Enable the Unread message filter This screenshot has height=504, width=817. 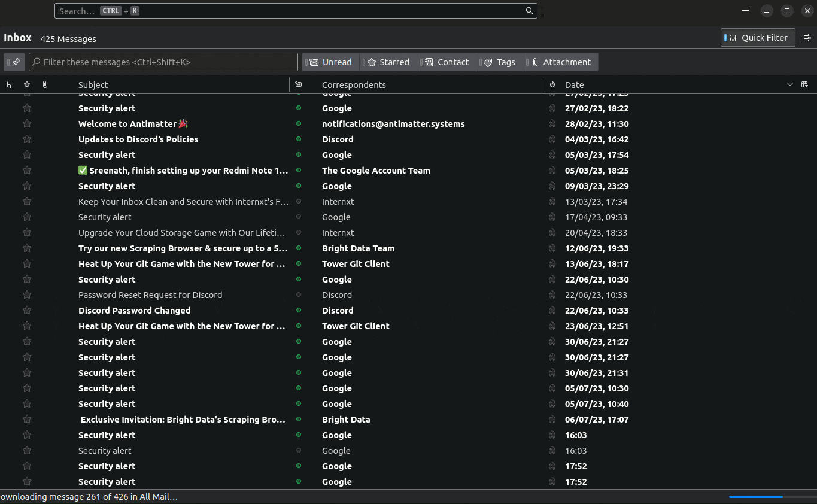(x=330, y=62)
